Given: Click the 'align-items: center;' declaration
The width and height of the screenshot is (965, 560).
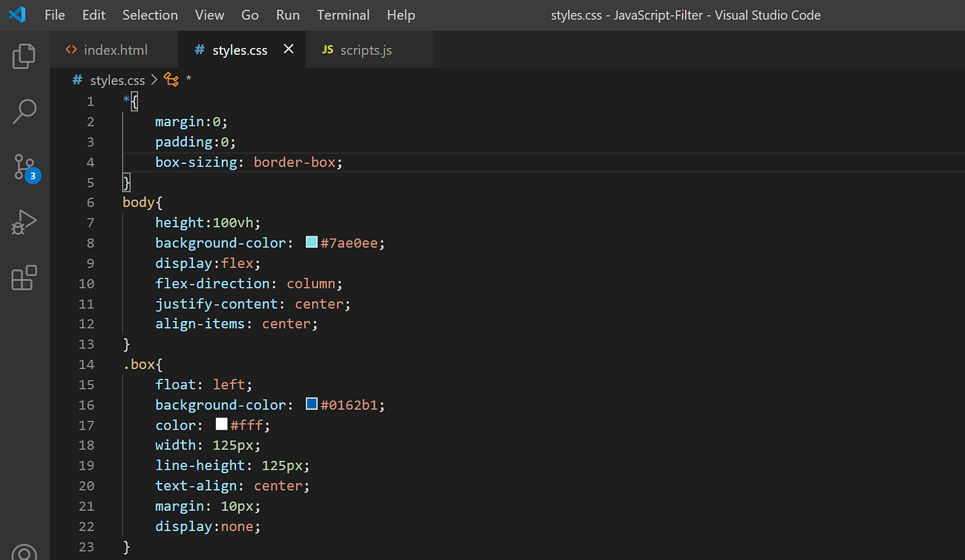Looking at the screenshot, I should pyautogui.click(x=236, y=324).
